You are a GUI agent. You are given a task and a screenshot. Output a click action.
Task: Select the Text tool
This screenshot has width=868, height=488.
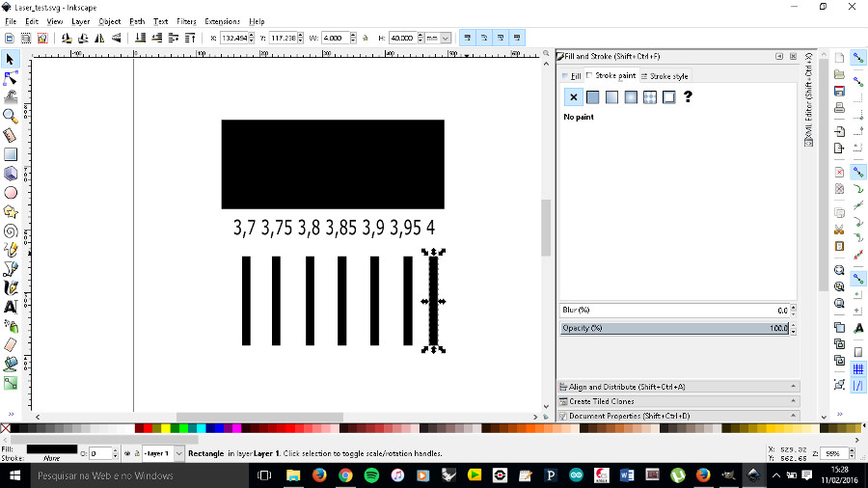(x=10, y=307)
